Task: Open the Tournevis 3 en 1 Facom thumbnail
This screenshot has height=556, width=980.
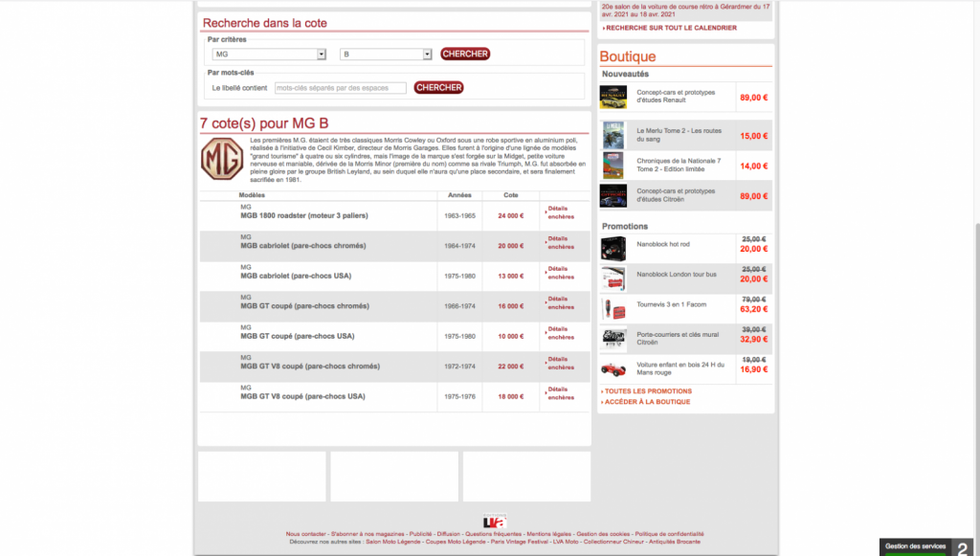Action: pos(613,308)
